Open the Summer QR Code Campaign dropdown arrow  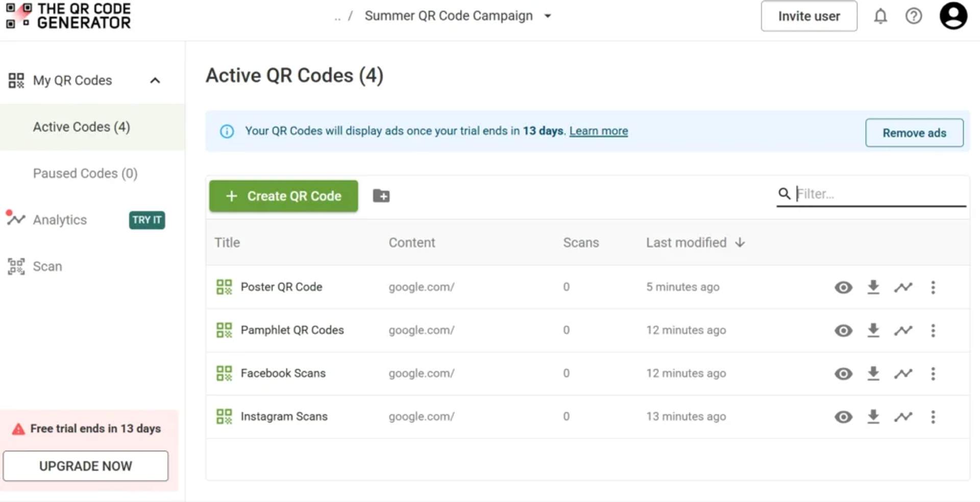click(x=548, y=16)
